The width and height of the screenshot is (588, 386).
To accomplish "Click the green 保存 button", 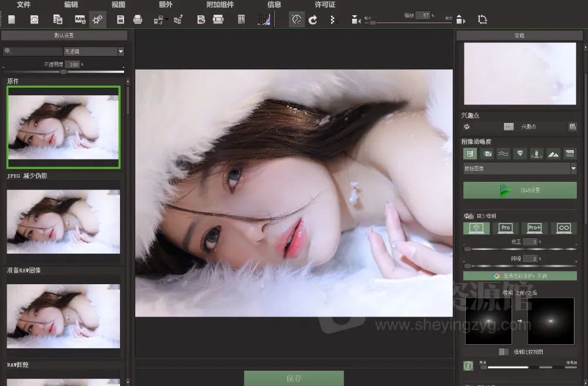I will [294, 378].
